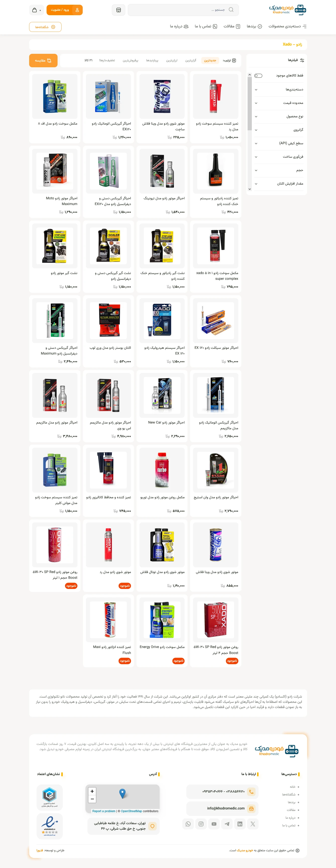Click the map zoom-in plus button
Viewport: 336px width, 868px height.
(92, 791)
